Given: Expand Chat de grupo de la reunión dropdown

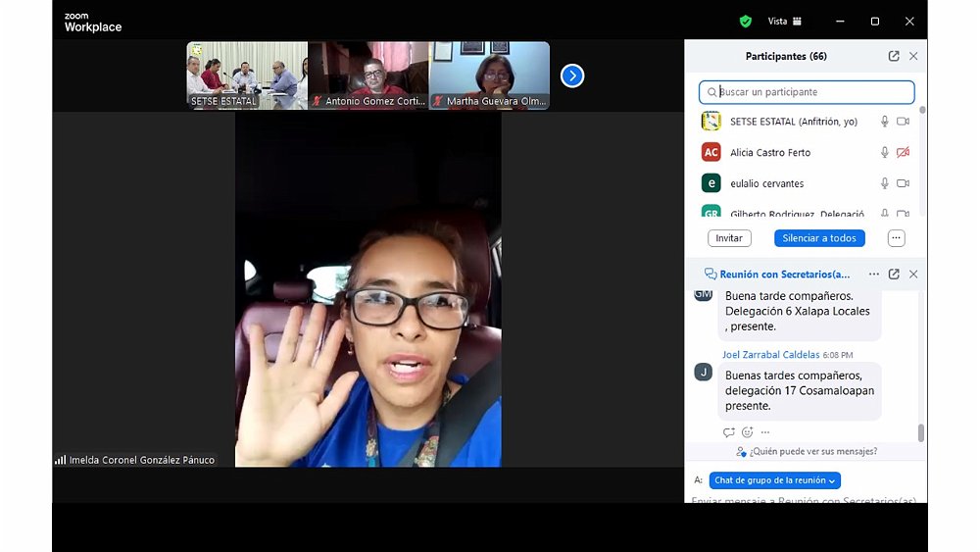Looking at the screenshot, I should (774, 480).
